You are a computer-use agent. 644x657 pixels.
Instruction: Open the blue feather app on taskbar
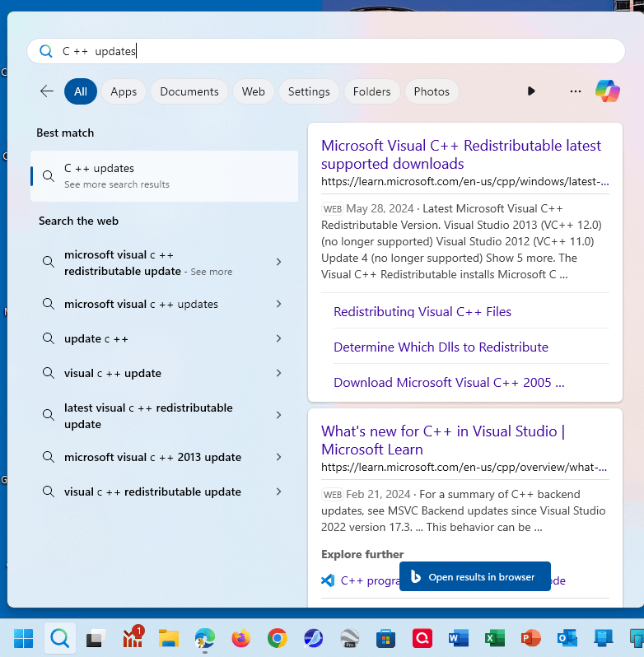click(314, 639)
